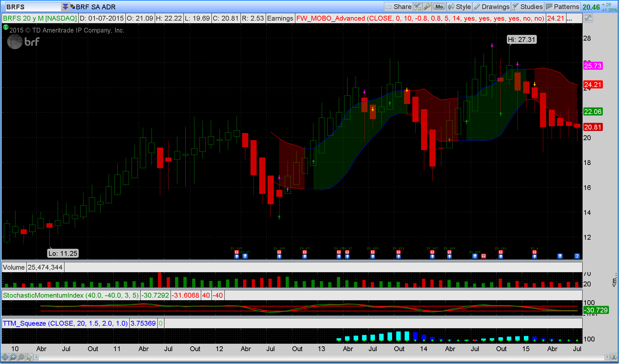Click the BRFS symbol input field
Viewport: 619px width, 364px height.
(32, 7)
